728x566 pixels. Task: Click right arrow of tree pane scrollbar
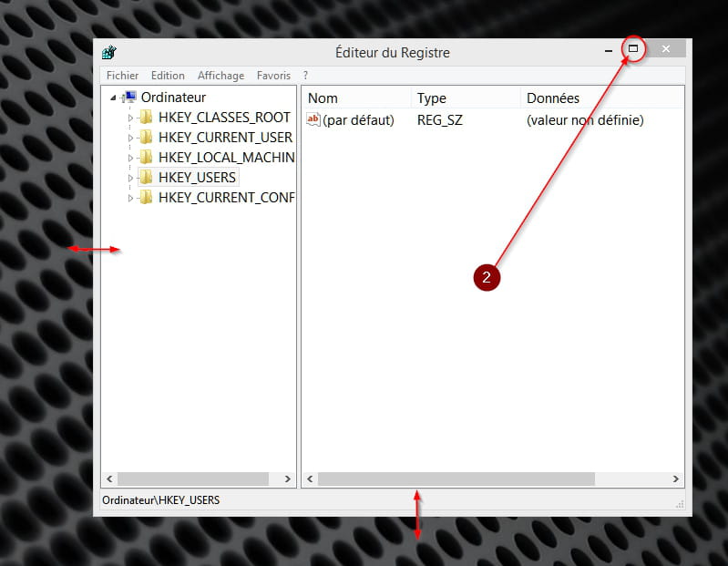(x=287, y=479)
